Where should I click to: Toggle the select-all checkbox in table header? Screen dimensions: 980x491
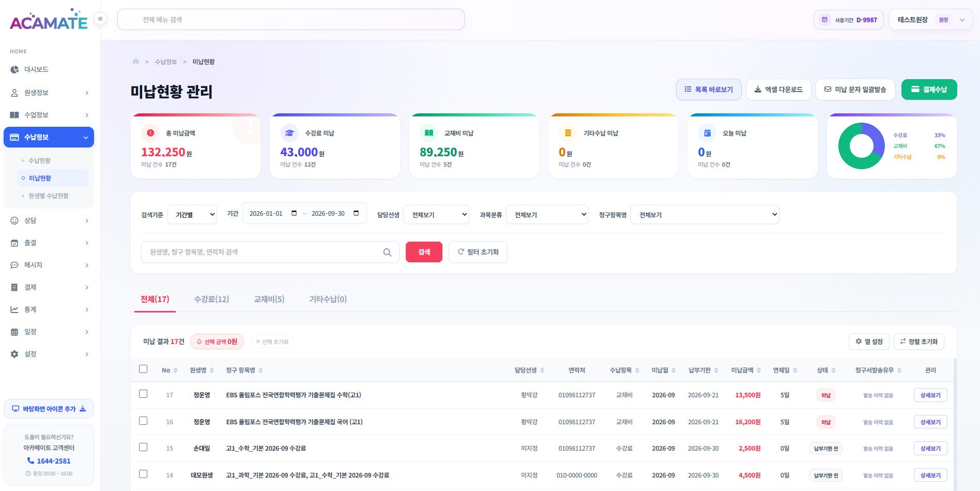(143, 369)
